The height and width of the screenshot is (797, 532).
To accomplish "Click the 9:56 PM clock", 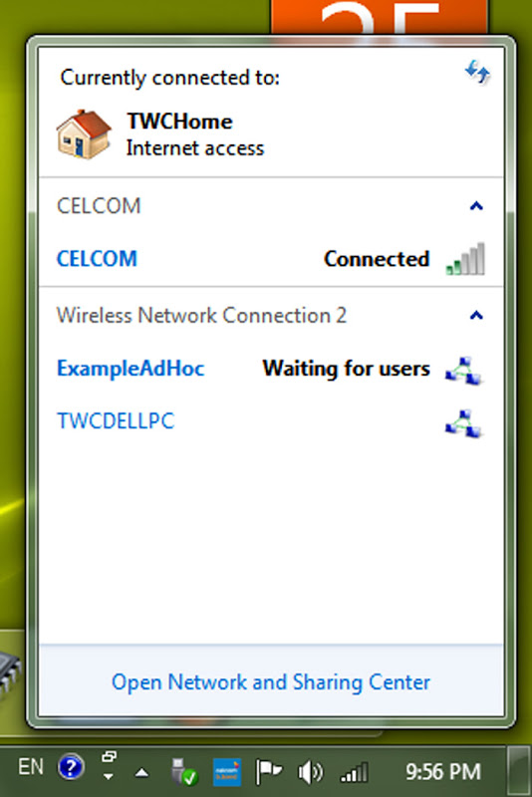I will tap(442, 771).
